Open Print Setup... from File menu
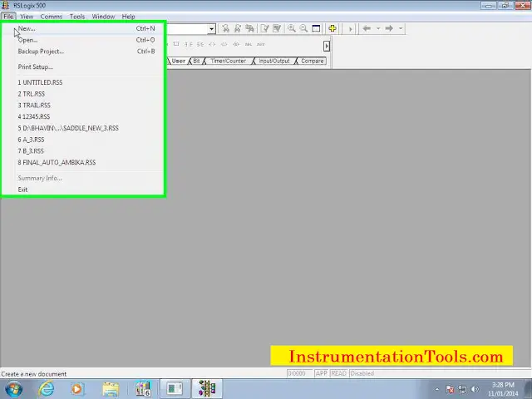Image resolution: width=532 pixels, height=399 pixels. [x=83, y=66]
